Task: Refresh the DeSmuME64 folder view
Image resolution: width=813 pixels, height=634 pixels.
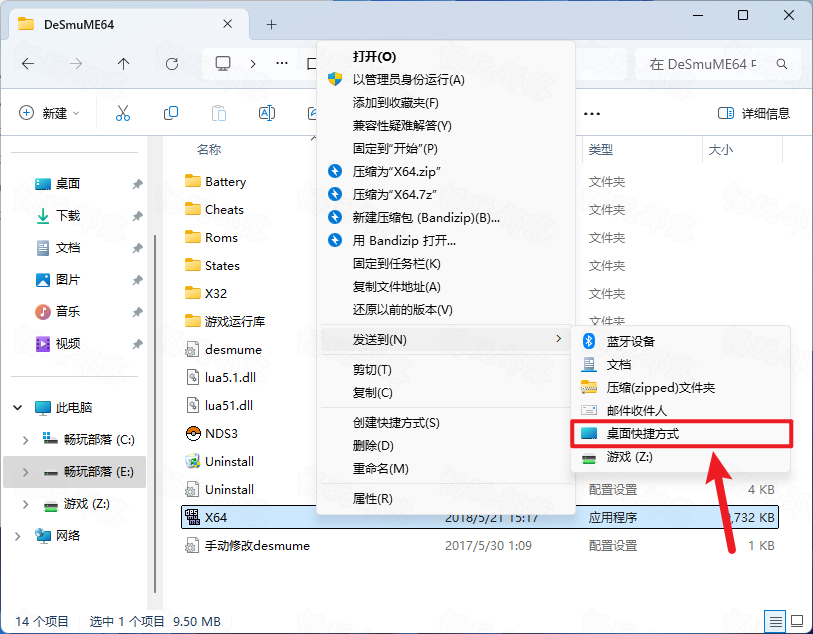Action: click(172, 64)
